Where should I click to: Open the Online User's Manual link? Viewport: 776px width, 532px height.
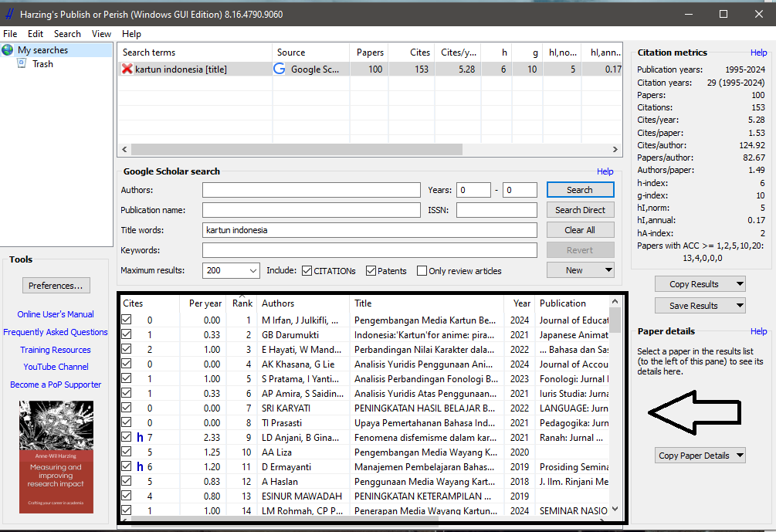coord(56,314)
